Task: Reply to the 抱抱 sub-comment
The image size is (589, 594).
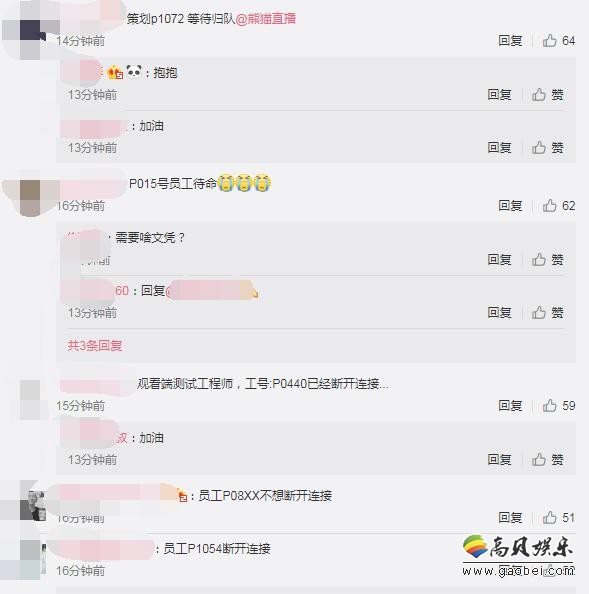Action: coord(500,95)
